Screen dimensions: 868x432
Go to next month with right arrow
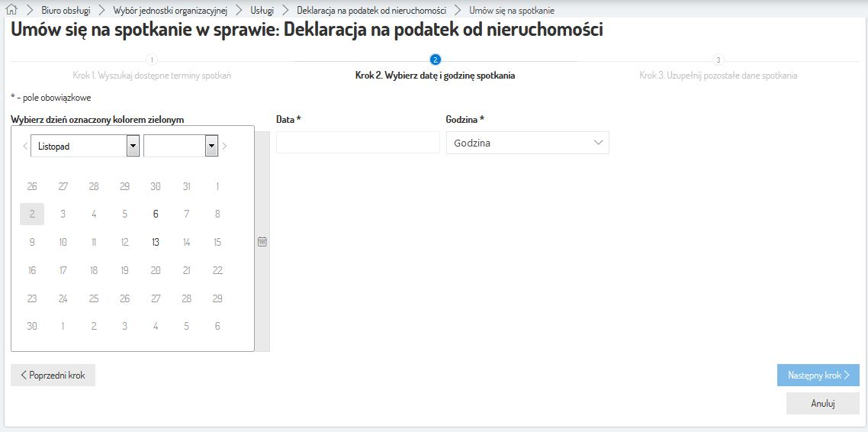(x=224, y=146)
